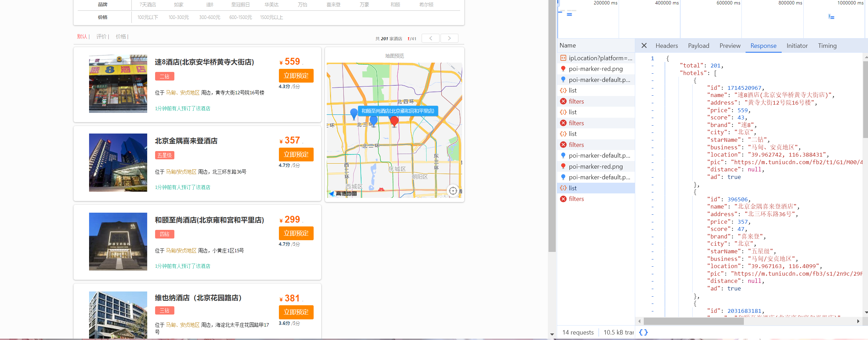This screenshot has width=868, height=340.
Task: Click the response pane scroll-right arrow
Action: click(858, 321)
